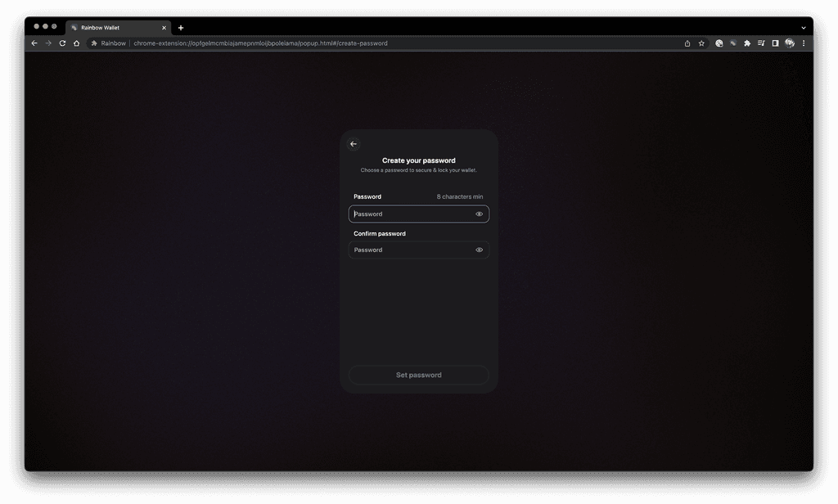
Task: Click the reload page control
Action: 63,43
